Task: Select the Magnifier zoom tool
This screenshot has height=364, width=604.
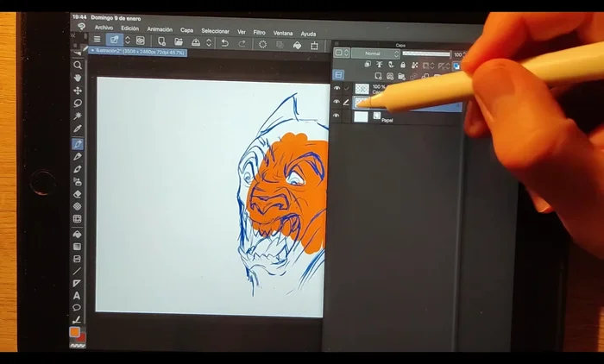Action: [x=78, y=65]
